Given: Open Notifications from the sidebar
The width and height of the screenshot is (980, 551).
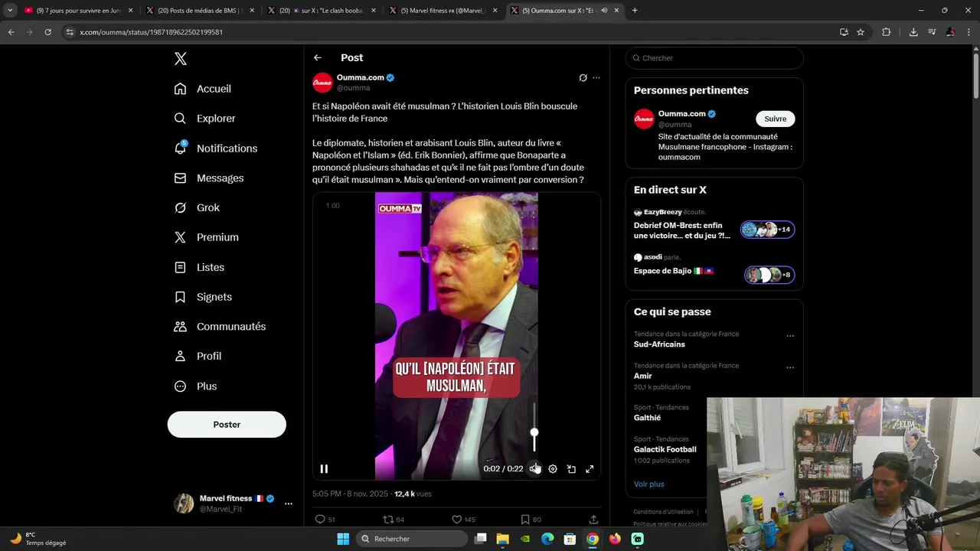Looking at the screenshot, I should coord(216,148).
